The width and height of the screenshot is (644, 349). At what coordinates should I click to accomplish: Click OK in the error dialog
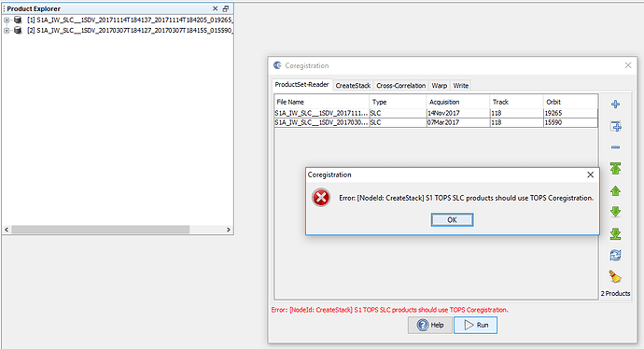(x=452, y=219)
